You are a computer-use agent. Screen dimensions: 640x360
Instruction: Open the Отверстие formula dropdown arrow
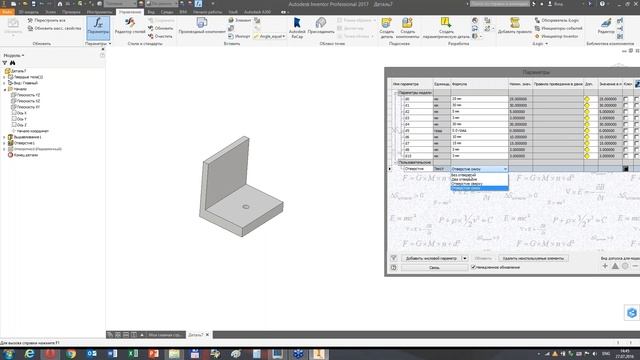coord(505,169)
